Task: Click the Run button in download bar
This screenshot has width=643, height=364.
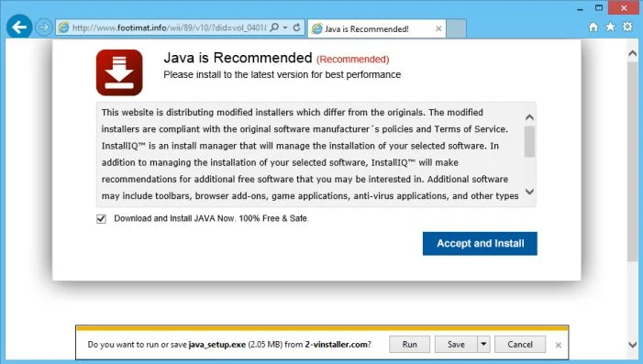Action: (409, 345)
